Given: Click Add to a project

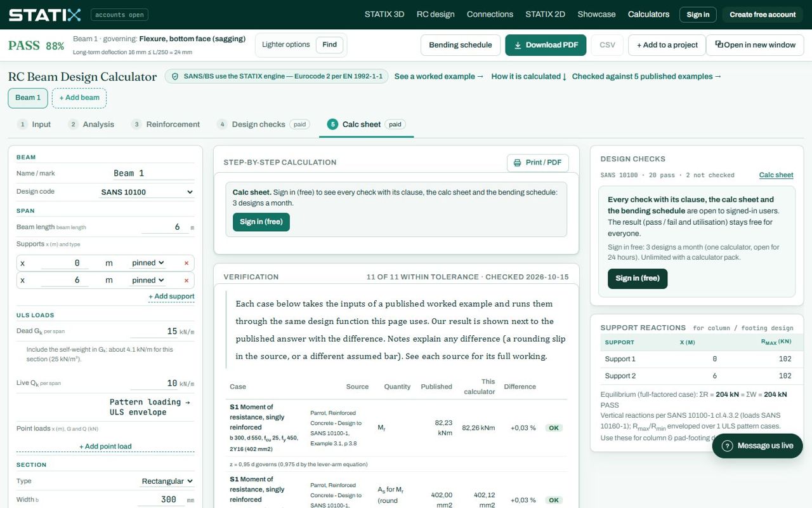Looking at the screenshot, I should [667, 45].
